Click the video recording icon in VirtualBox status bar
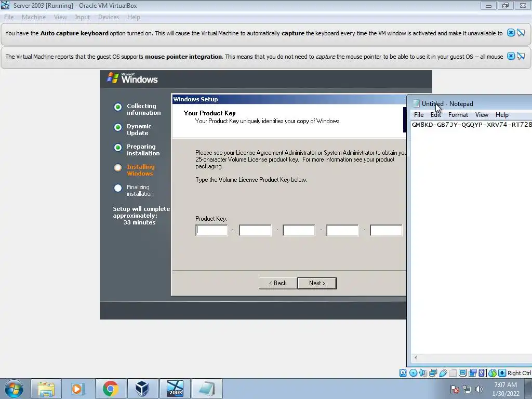The image size is (532, 399). [473, 373]
